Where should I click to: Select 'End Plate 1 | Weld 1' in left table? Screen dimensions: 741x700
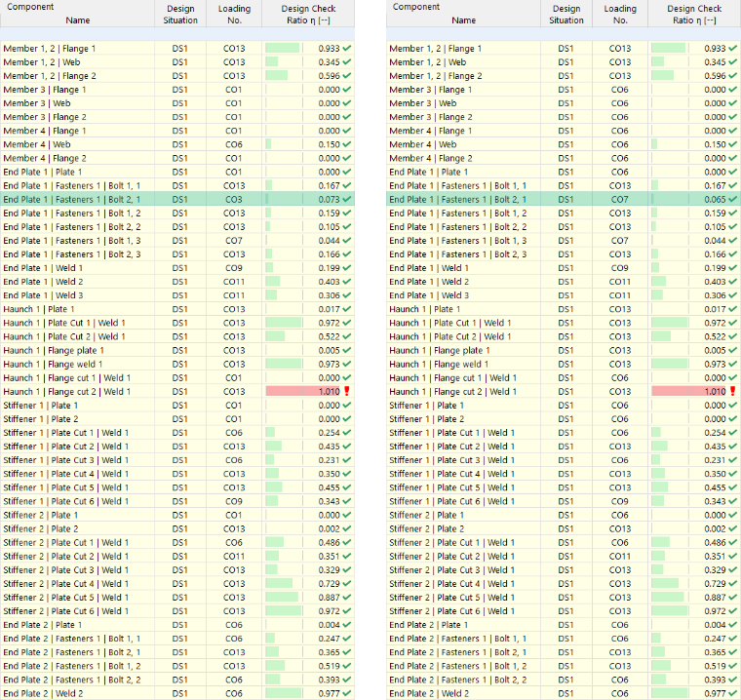43,268
